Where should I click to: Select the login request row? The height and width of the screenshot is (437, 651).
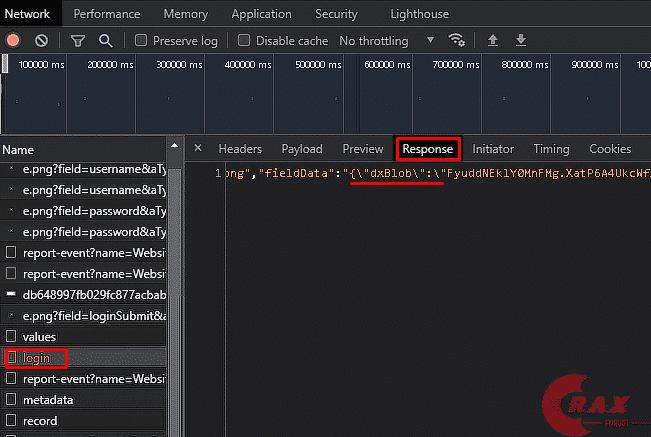coord(83,358)
